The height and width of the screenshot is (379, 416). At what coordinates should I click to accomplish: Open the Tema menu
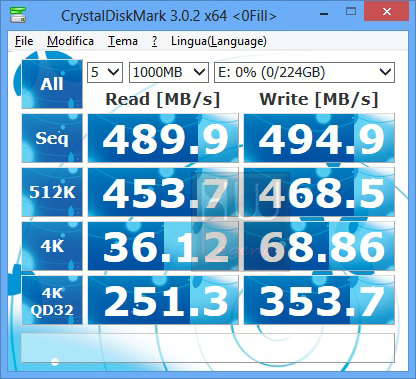point(123,41)
